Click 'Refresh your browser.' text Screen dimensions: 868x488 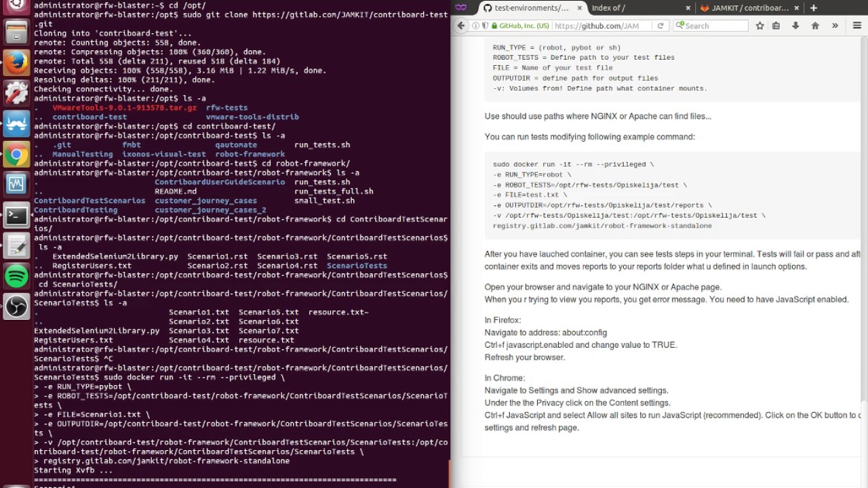pos(525,357)
